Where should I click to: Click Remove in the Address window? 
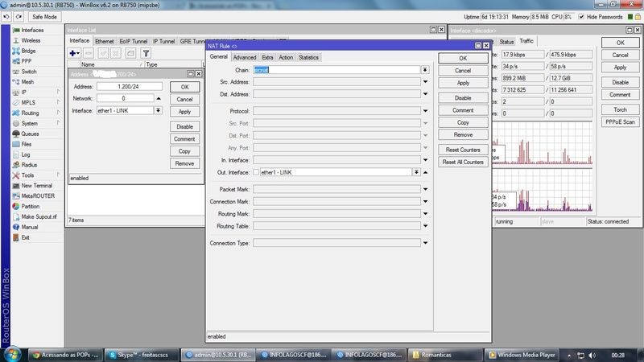pos(185,163)
